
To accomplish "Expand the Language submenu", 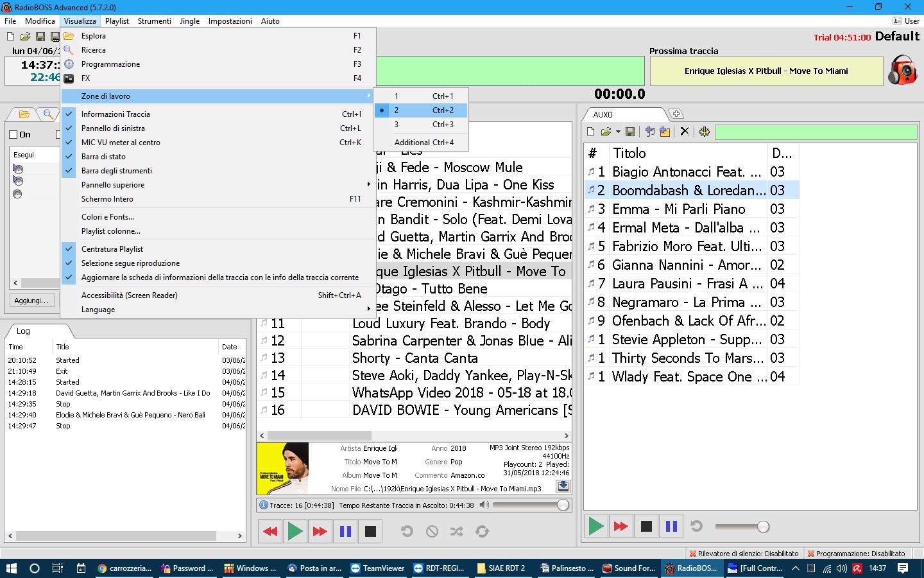I will 218,310.
